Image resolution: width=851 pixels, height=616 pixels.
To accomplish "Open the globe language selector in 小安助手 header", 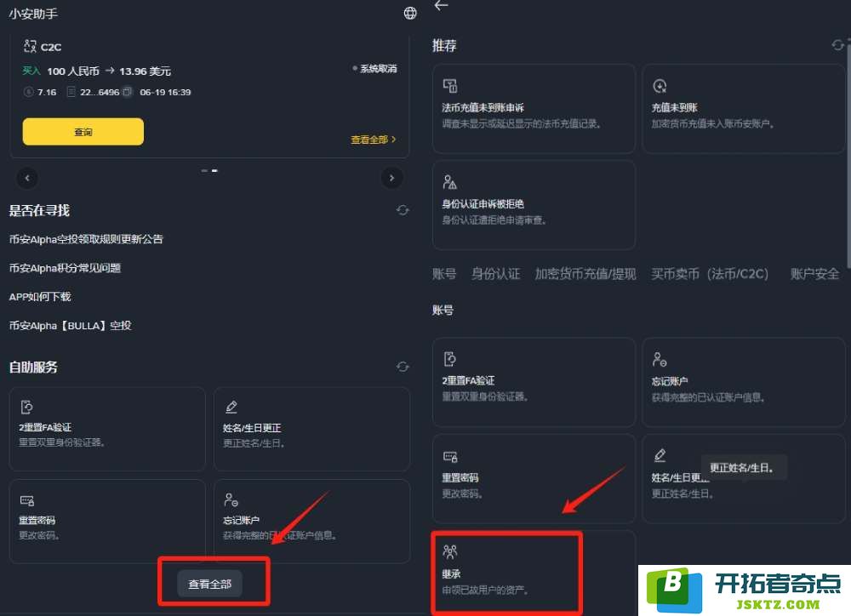I will tap(410, 13).
